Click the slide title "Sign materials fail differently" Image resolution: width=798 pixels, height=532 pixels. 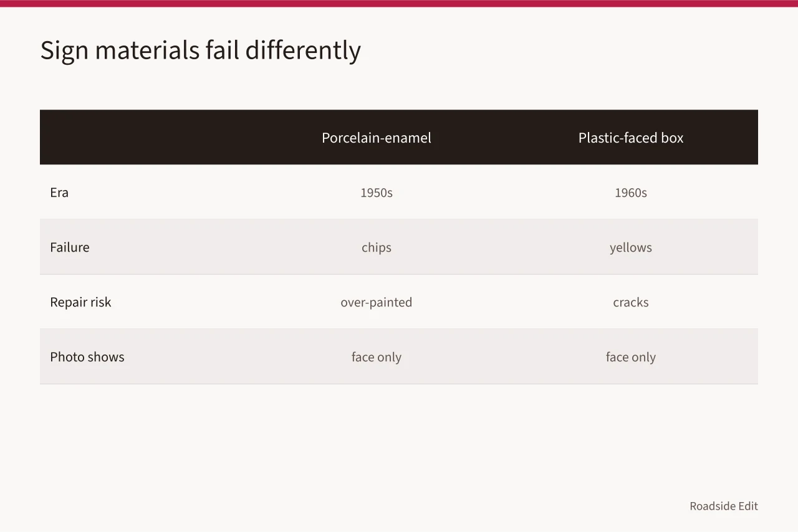[x=200, y=50]
